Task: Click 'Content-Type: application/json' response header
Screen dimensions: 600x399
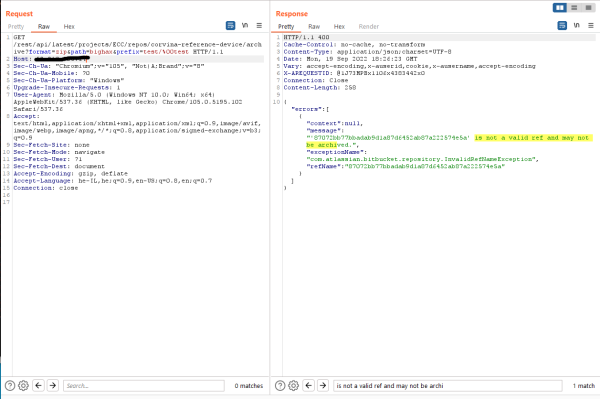Action: (x=367, y=52)
